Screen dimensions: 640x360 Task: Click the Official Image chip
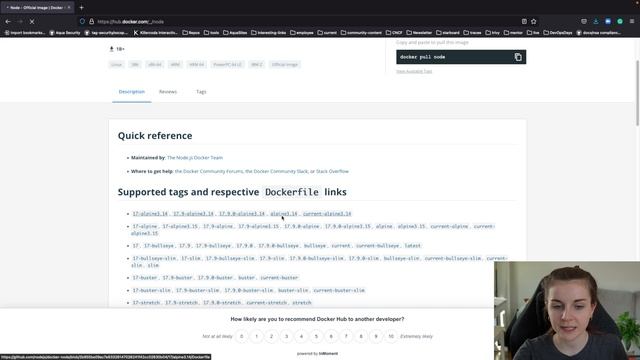[285, 64]
